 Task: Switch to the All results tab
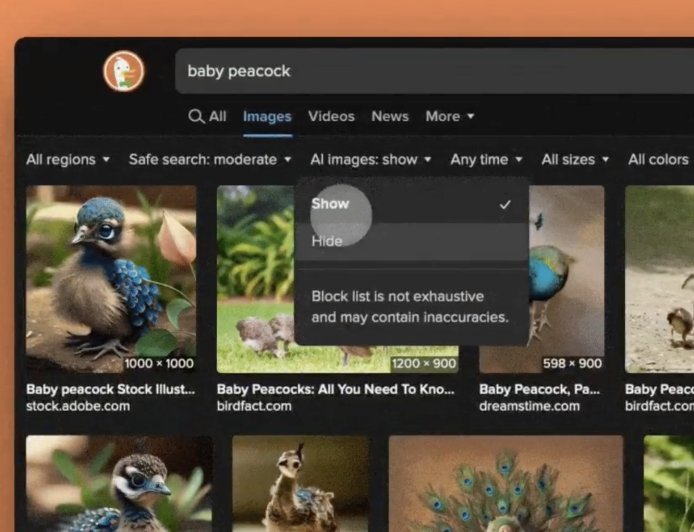click(217, 116)
